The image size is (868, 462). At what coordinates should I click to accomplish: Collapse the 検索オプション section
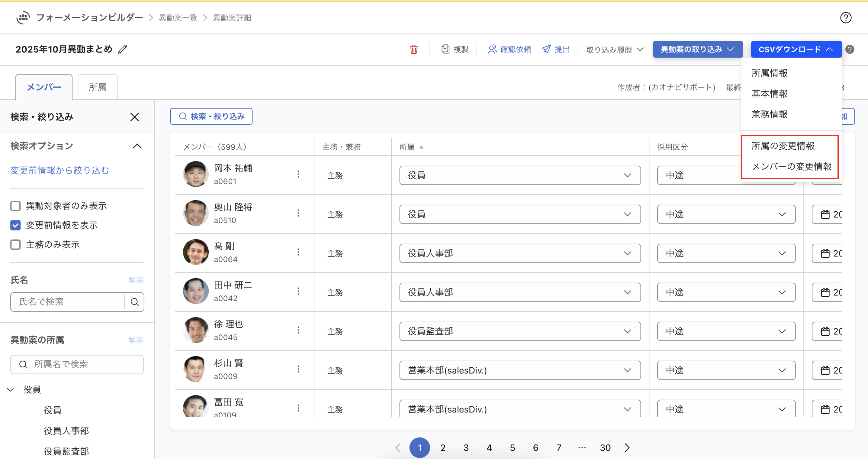[x=137, y=146]
